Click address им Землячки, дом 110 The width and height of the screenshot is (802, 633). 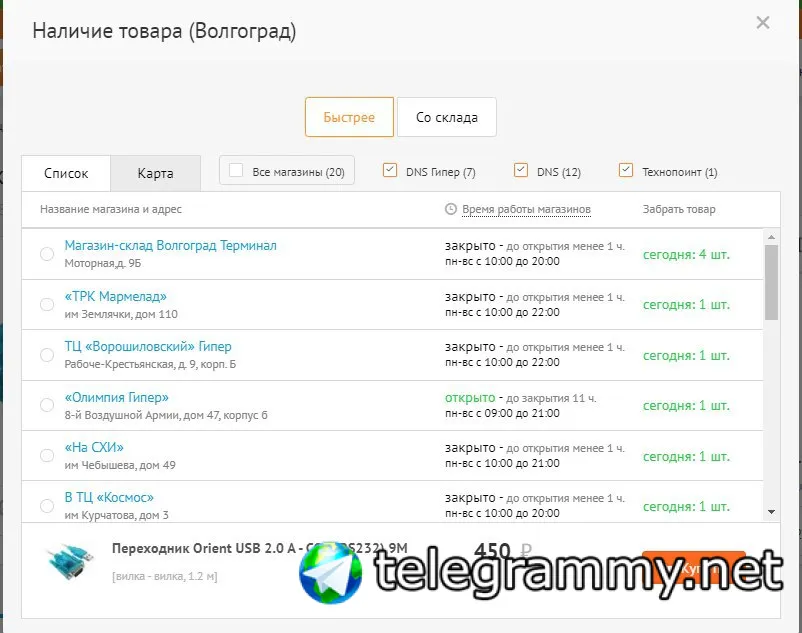[121, 314]
